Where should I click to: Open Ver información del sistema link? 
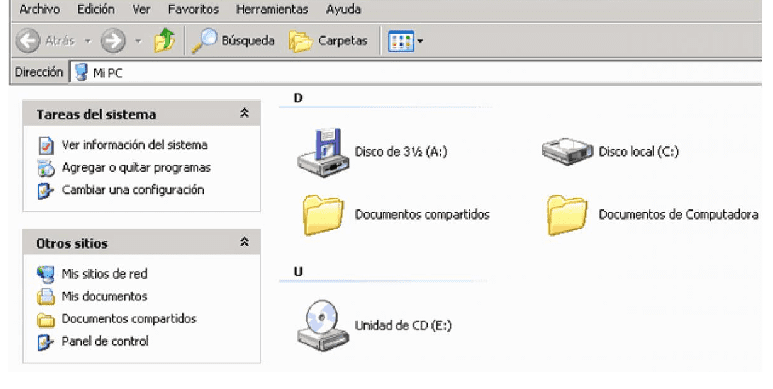point(135,145)
